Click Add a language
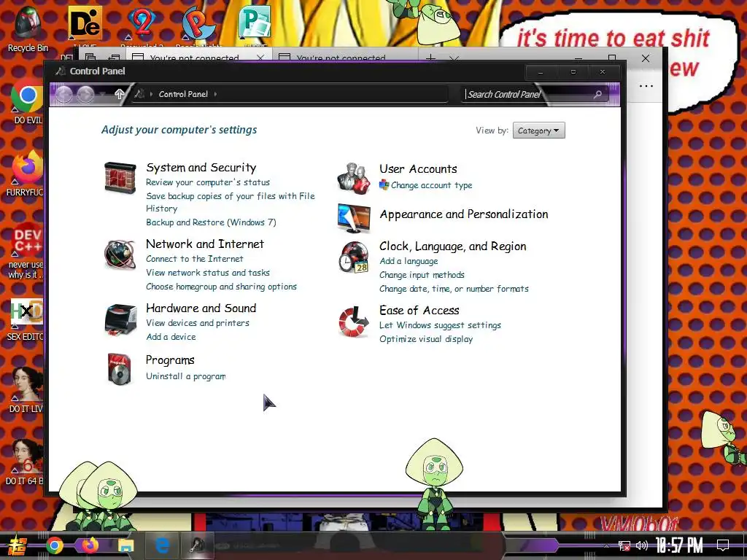Screen dimensions: 747x560 pos(409,261)
